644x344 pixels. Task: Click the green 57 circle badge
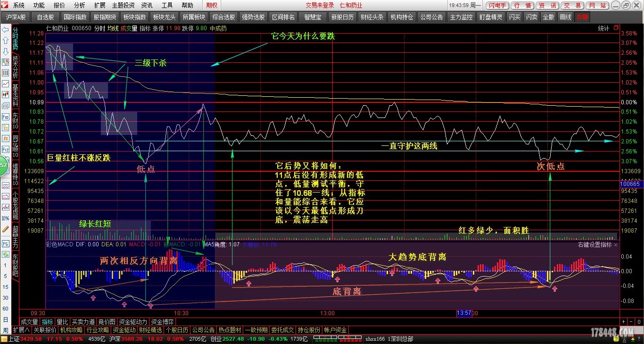[4, 166]
